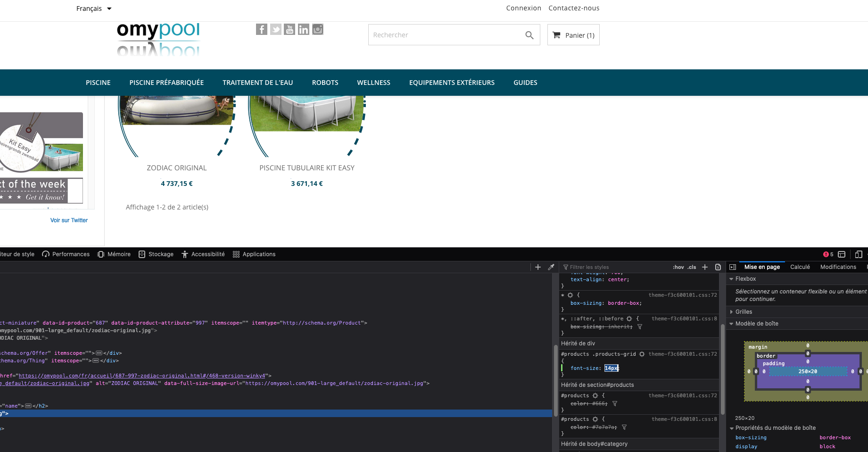Click filter icon next to color #666
868x452 pixels.
click(x=615, y=403)
